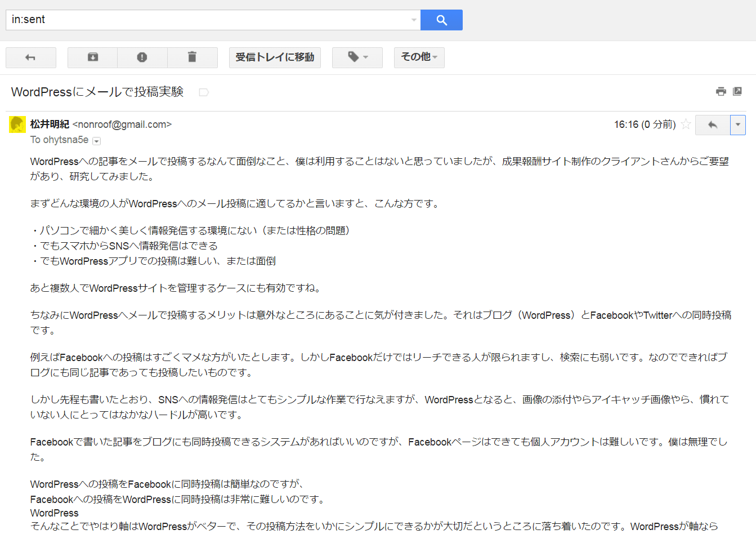Archive this conversation
Screen dimensions: 756x534
[93, 57]
